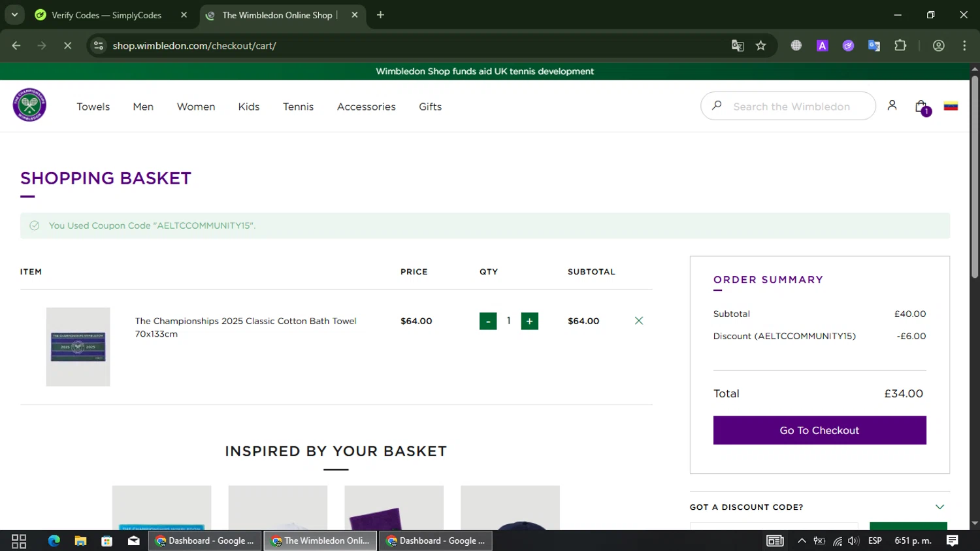Close the Verify Codes SimplyCodes tab
980x551 pixels.
tap(184, 14)
